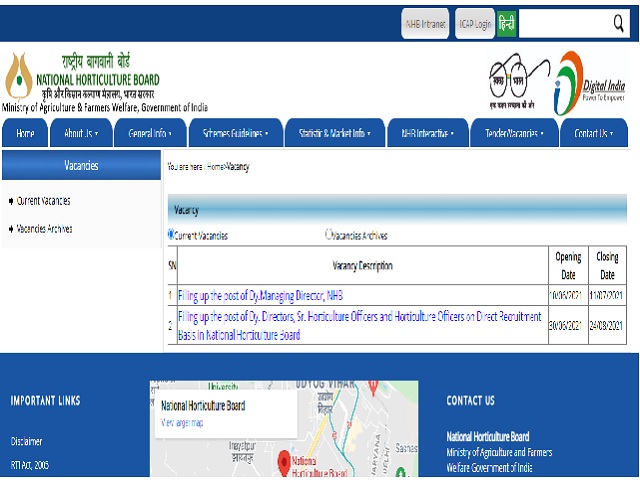Expand the NHB Interactive menu

point(428,133)
